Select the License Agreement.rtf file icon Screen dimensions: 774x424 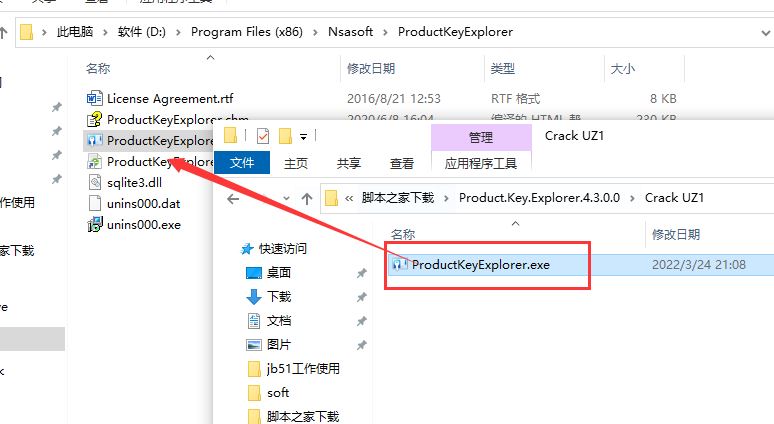tap(94, 99)
